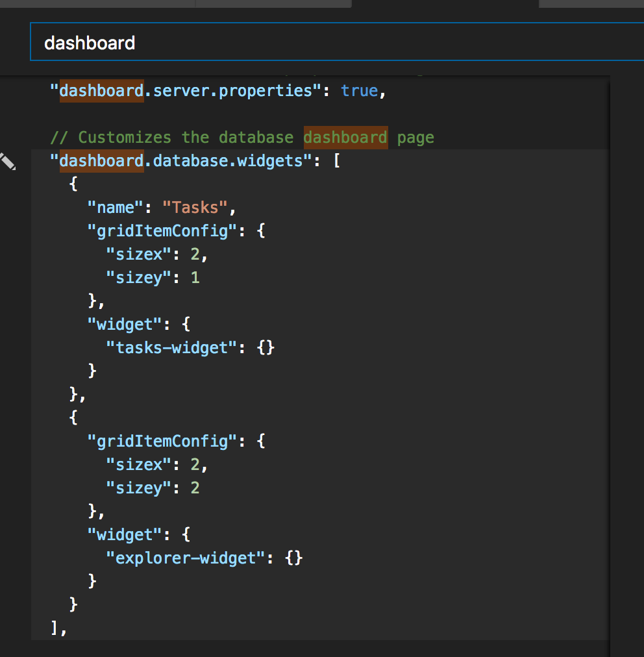
Task: Click the pencil edit icon beside dashboard.database.widgets
Action: (8, 160)
